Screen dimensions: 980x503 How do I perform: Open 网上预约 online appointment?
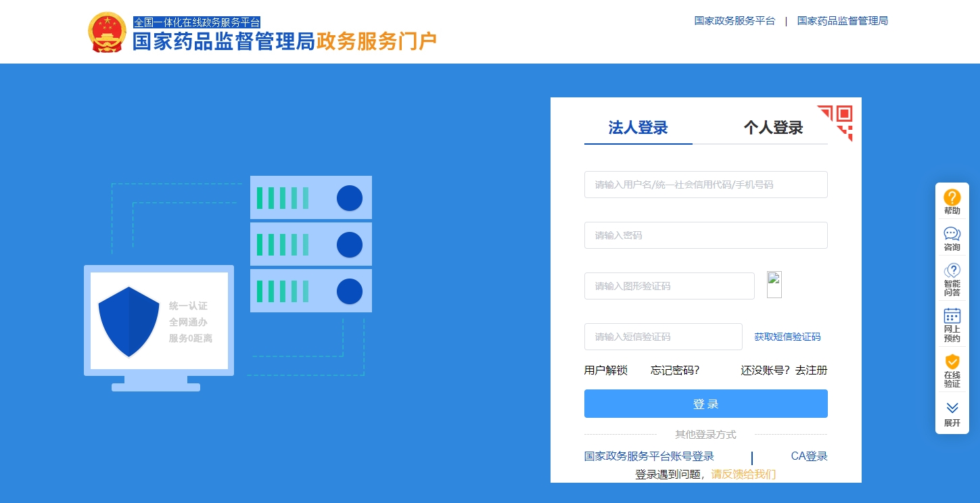click(952, 325)
